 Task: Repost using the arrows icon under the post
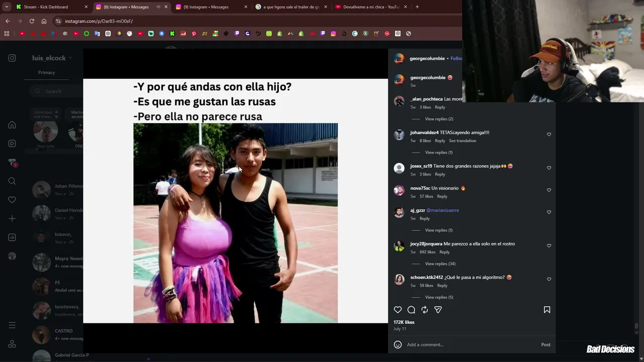[x=425, y=310]
